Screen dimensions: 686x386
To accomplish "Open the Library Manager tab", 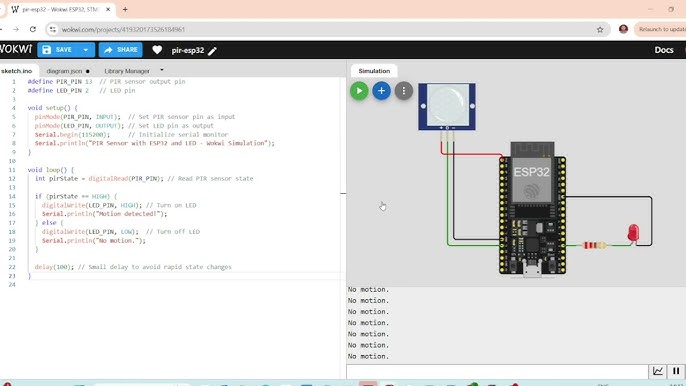I will [x=127, y=71].
